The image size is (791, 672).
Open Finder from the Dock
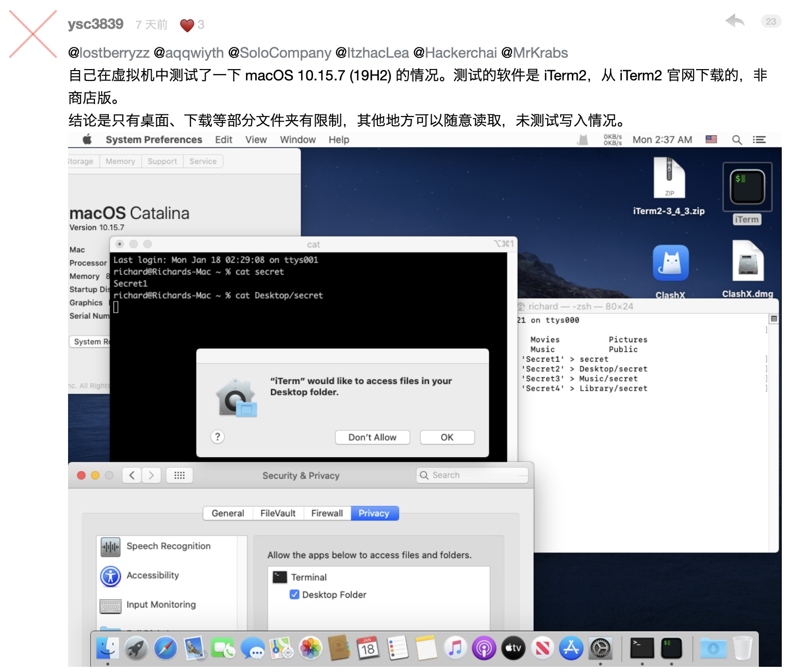[x=108, y=648]
